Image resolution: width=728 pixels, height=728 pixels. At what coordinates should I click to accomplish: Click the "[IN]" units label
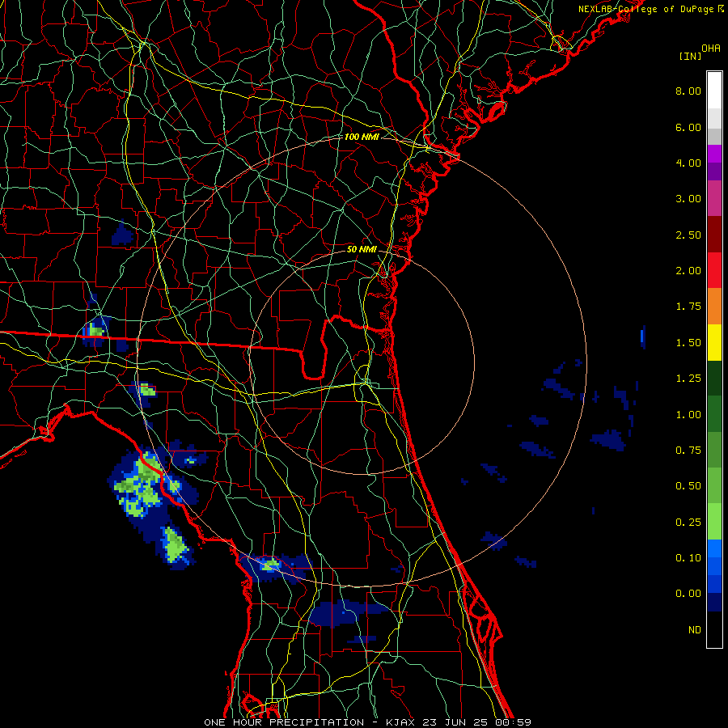pyautogui.click(x=691, y=56)
